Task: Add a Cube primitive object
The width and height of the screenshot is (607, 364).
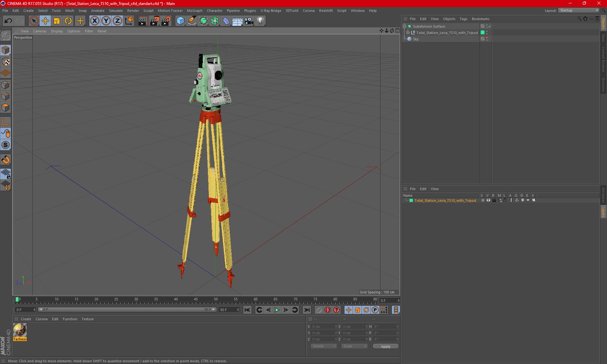Action: [x=181, y=21]
